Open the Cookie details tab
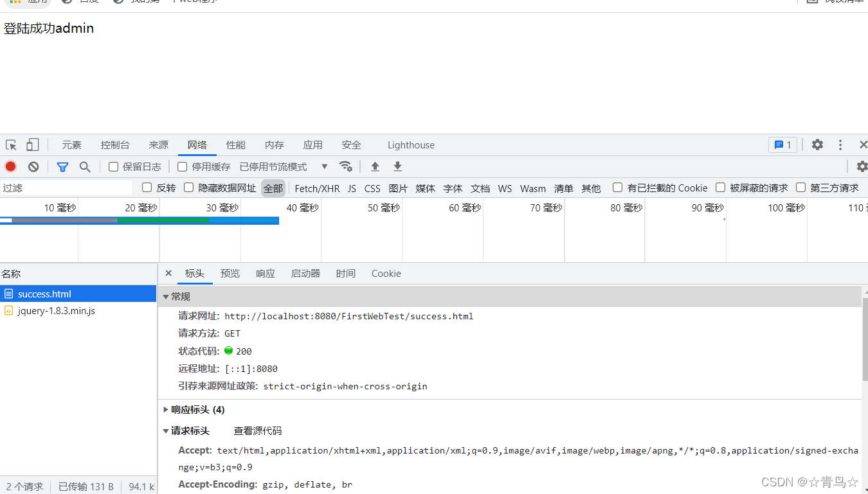Viewport: 868px width, 494px height. (x=386, y=273)
